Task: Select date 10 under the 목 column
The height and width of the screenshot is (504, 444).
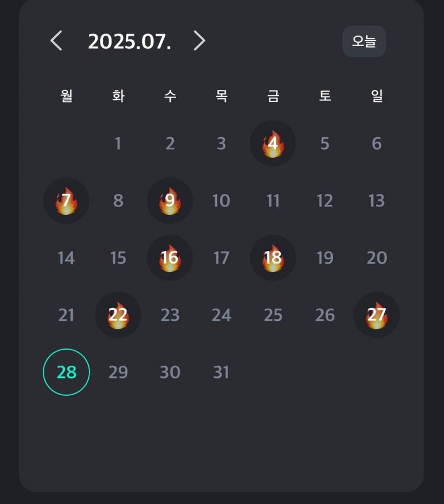Action: pos(221,200)
